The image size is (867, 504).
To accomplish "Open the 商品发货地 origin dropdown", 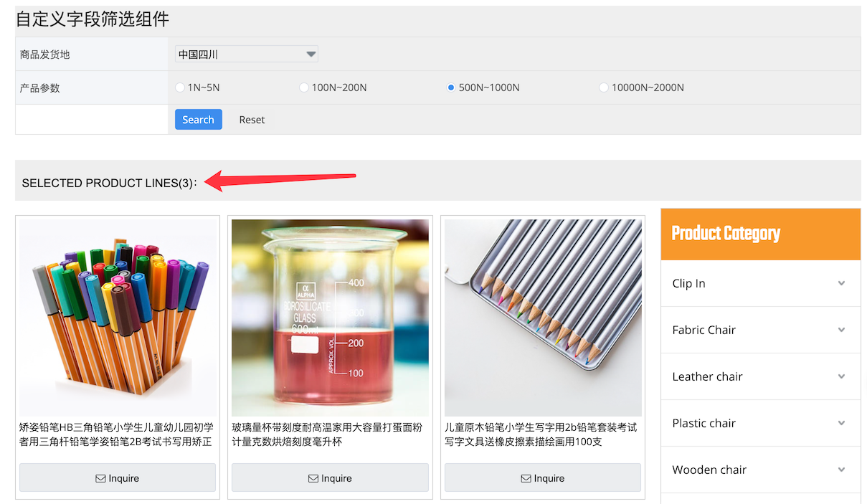I will pyautogui.click(x=246, y=54).
